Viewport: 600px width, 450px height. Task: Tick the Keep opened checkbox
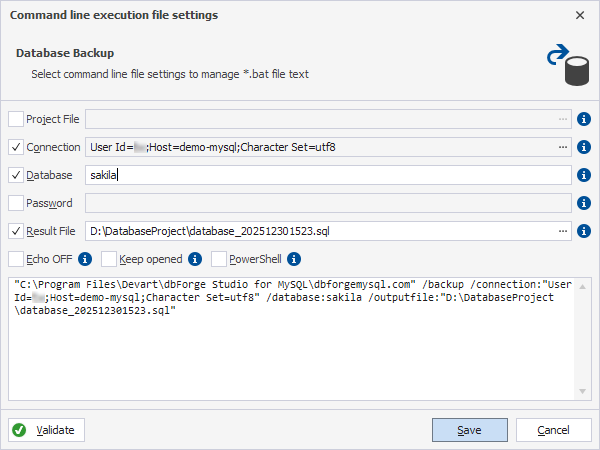pyautogui.click(x=109, y=259)
